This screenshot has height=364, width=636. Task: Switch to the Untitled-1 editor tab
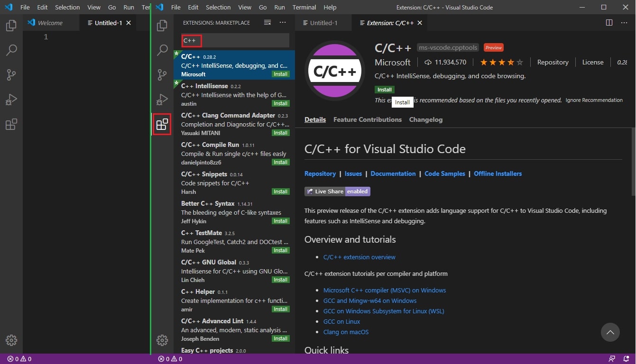coord(323,22)
